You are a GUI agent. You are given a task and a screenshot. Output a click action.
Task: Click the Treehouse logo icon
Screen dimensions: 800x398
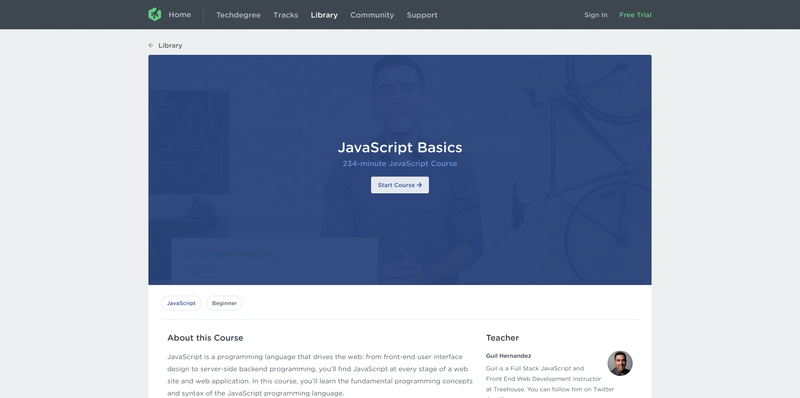pyautogui.click(x=155, y=14)
